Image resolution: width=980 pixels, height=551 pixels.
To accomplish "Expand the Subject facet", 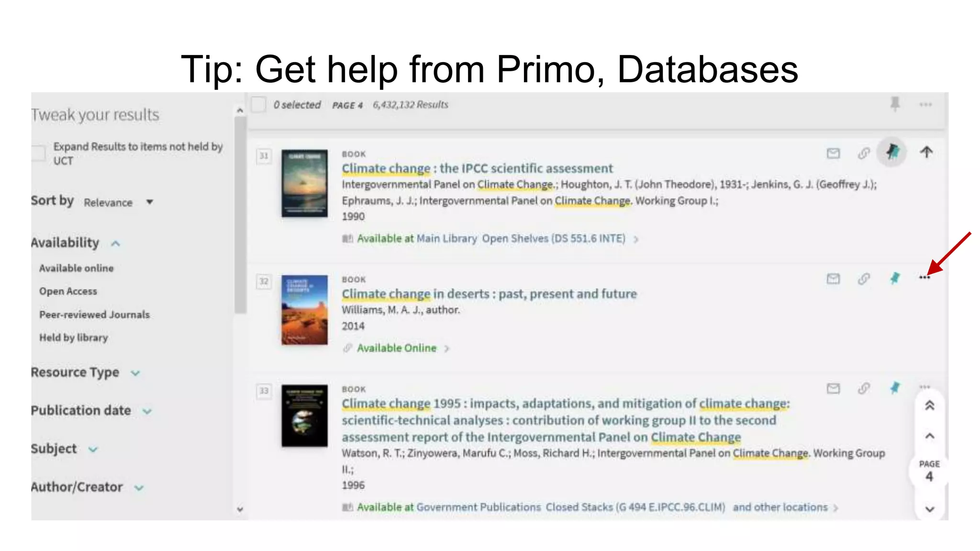I will [x=93, y=450].
